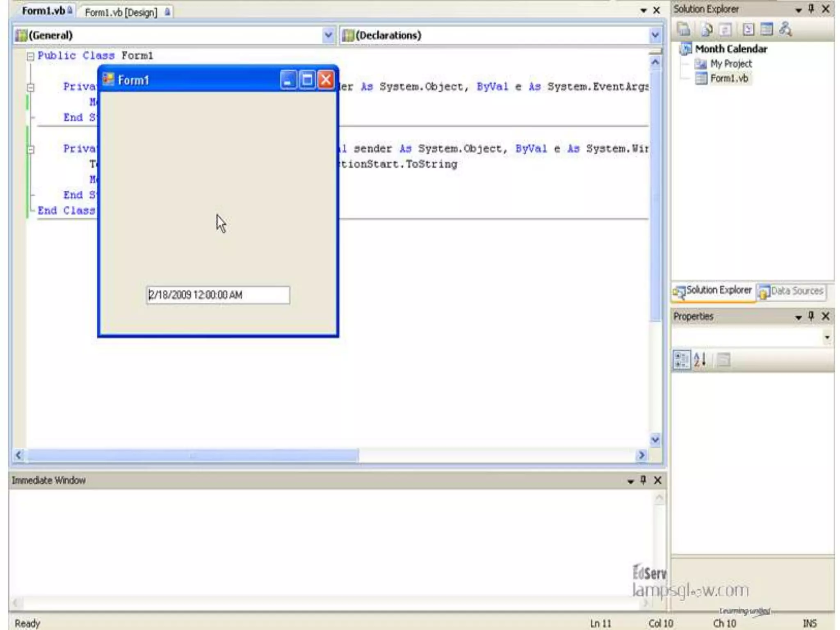Click the editor split bar handle
Screen dimensions: 840x630
click(655, 51)
